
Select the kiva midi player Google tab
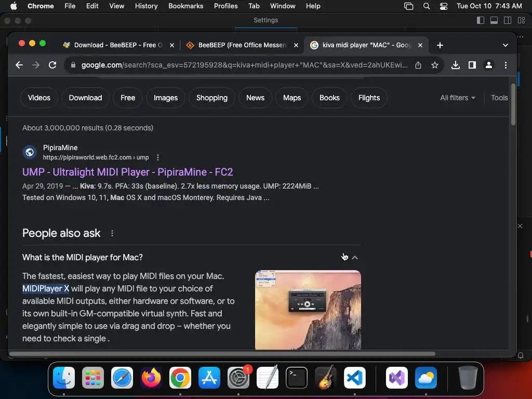(366, 45)
